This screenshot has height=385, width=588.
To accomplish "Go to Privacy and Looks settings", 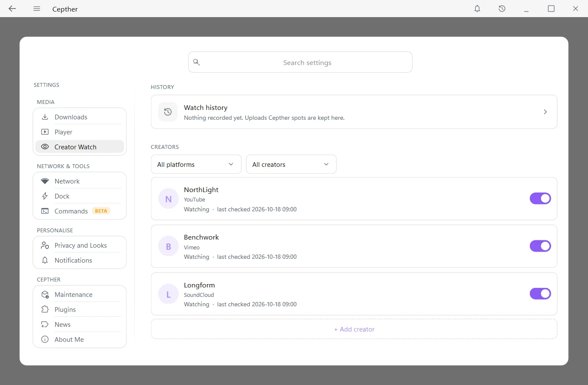I will pos(80,245).
